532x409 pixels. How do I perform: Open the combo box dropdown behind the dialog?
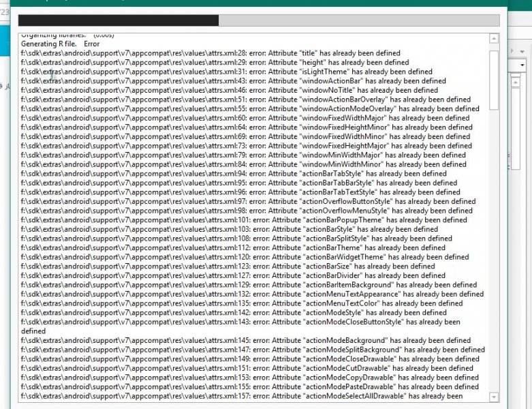click(522, 65)
